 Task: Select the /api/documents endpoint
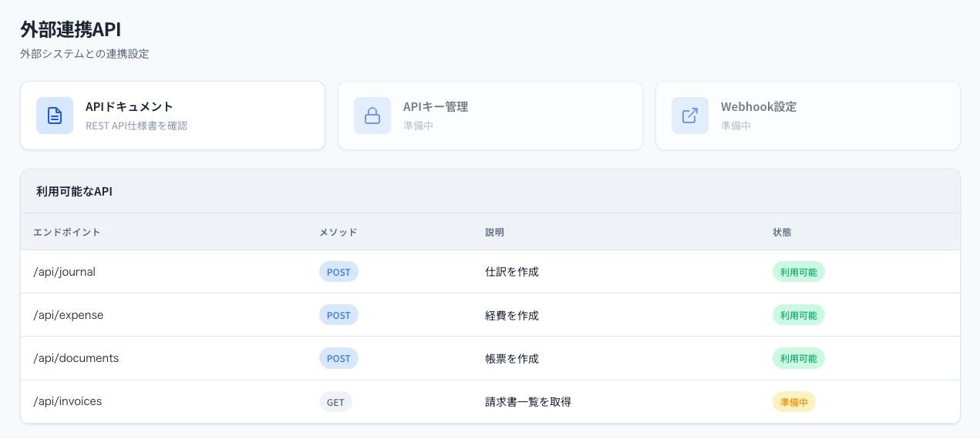[x=76, y=358]
